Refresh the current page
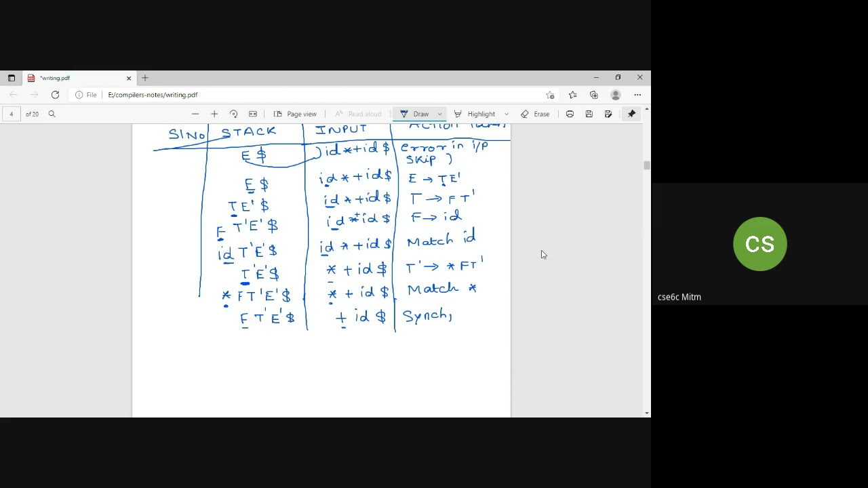The height and width of the screenshot is (488, 868). (55, 95)
